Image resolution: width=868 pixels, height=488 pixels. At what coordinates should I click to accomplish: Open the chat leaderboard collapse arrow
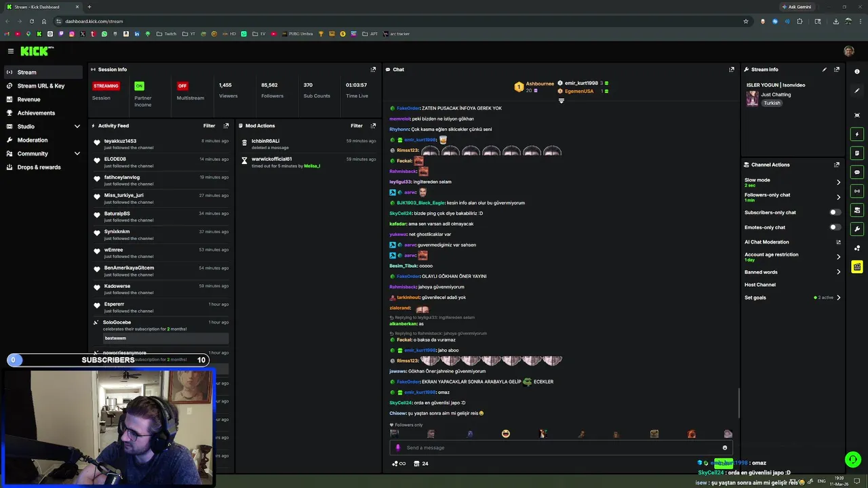click(x=561, y=101)
